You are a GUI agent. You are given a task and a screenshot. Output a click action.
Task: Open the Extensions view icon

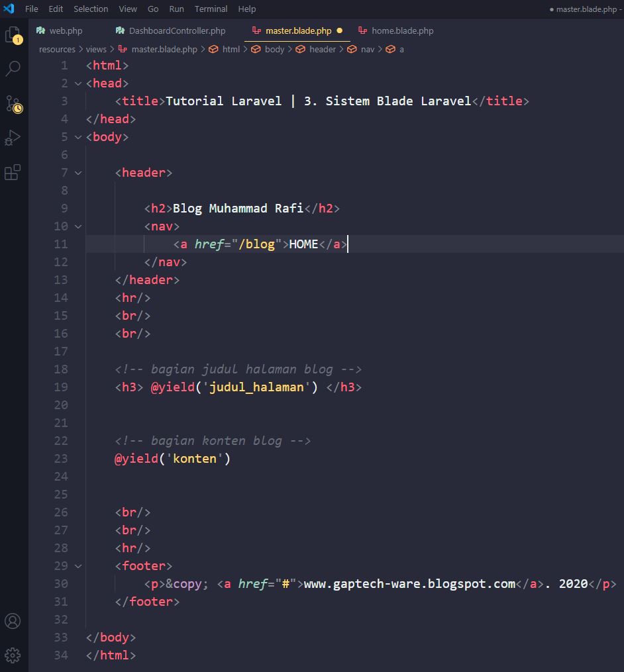[13, 172]
